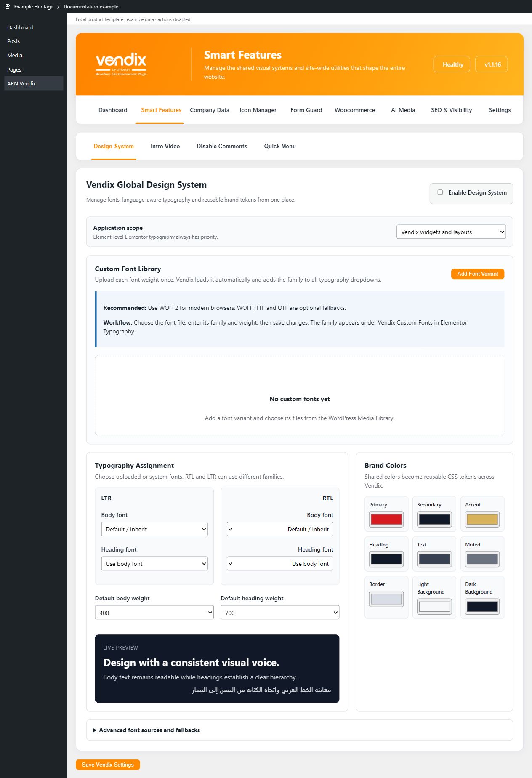Open the Quick Menu sub-tab
The width and height of the screenshot is (532, 778).
tap(280, 146)
